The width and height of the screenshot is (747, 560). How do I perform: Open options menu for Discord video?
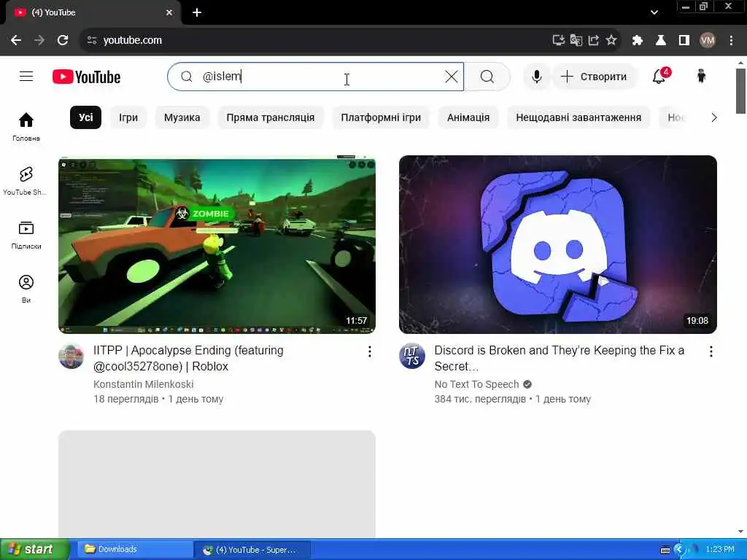pyautogui.click(x=711, y=352)
